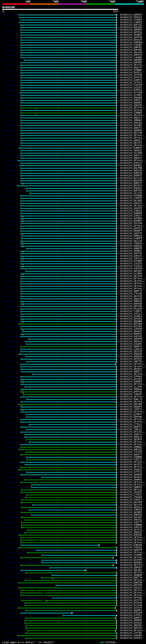Screen dimensions: 146x644
Task: Select the UniRef100_C1EGE0 label
Action: click(x=131, y=45)
